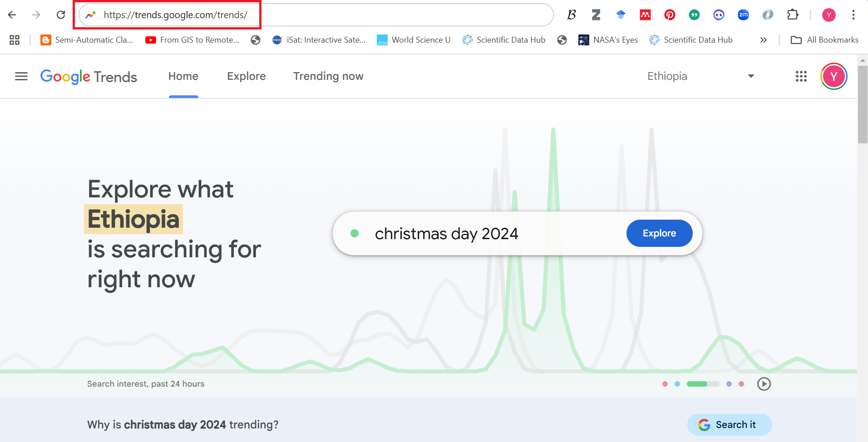
Task: Open the purple circle face extension
Action: pyautogui.click(x=719, y=15)
